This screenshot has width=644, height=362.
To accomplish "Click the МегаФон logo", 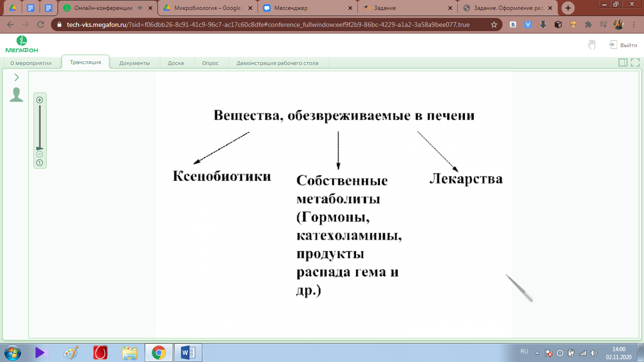I will [x=22, y=44].
